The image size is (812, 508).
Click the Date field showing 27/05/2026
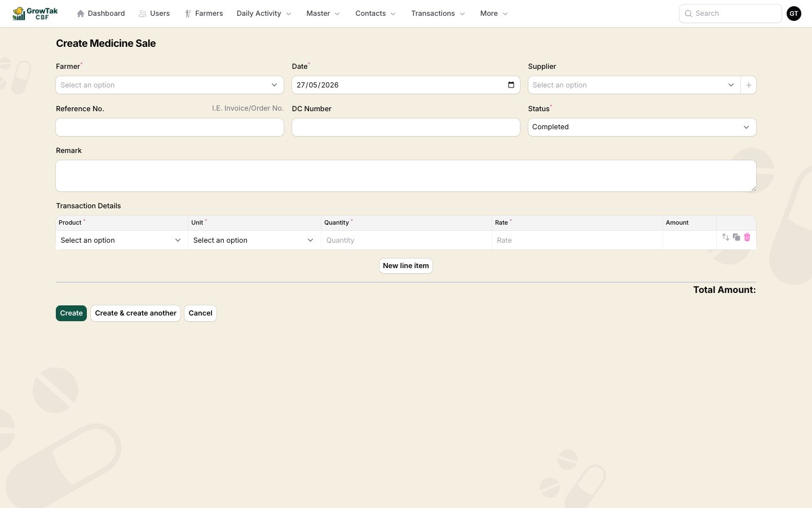coord(406,85)
